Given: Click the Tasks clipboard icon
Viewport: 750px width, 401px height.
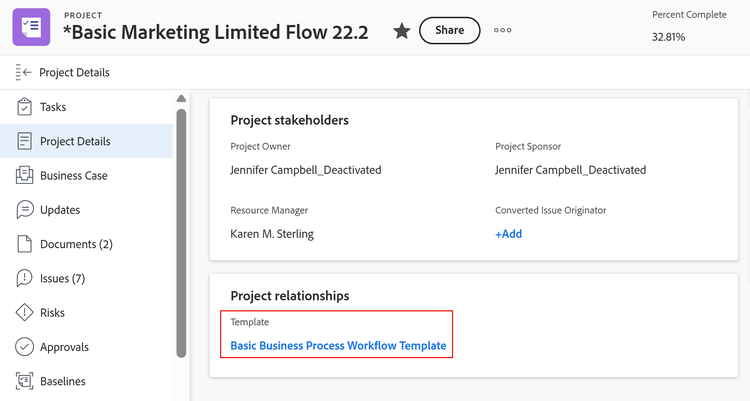Looking at the screenshot, I should [24, 107].
